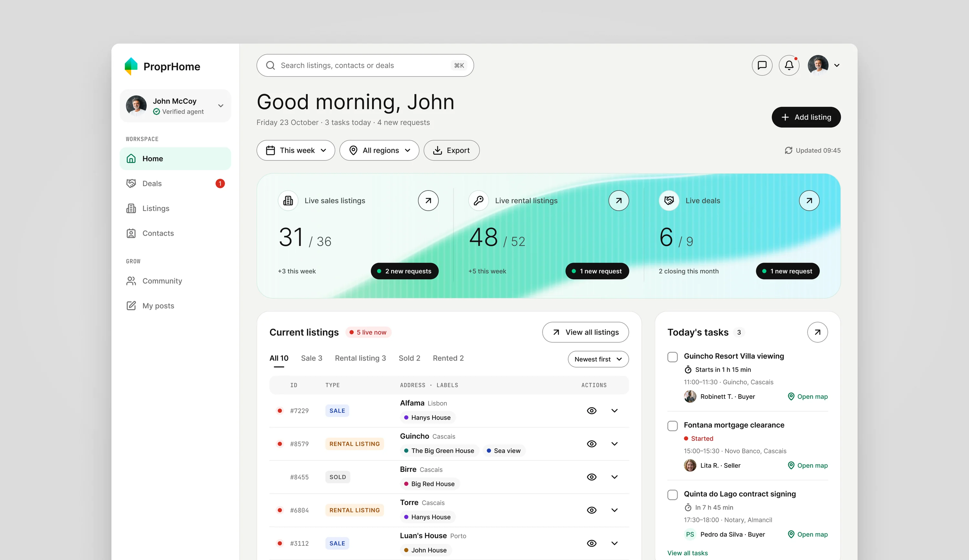Screen dimensions: 969x560
Task: Open Live rental listings arrow
Action: [x=618, y=201]
